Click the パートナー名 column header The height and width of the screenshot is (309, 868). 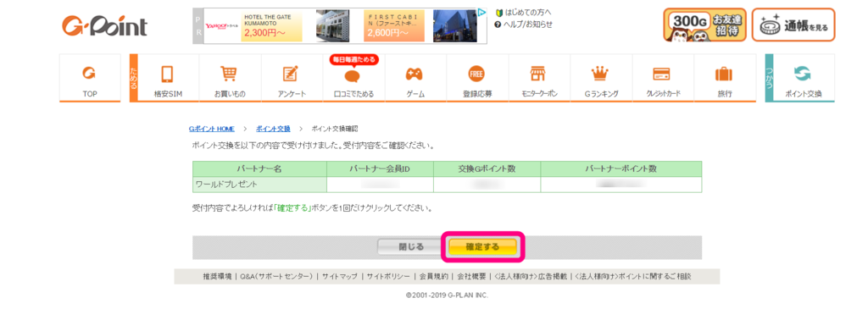click(x=259, y=169)
